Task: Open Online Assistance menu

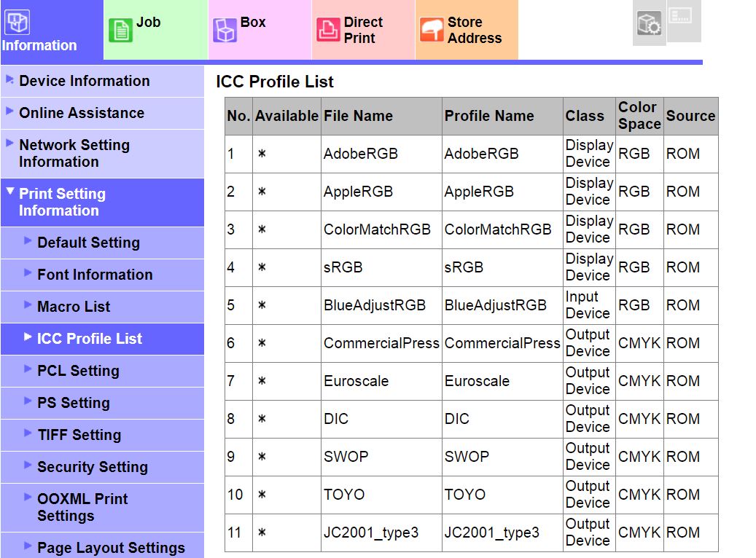Action: coord(102,113)
